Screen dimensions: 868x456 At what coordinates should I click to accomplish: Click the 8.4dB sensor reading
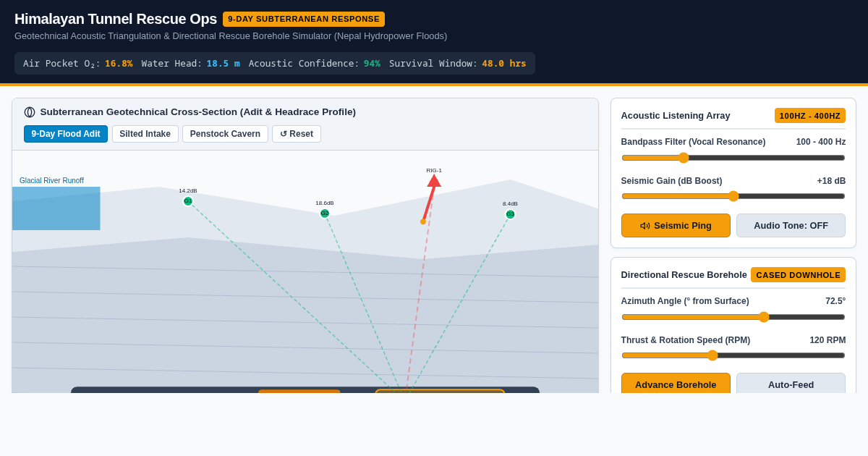510,204
